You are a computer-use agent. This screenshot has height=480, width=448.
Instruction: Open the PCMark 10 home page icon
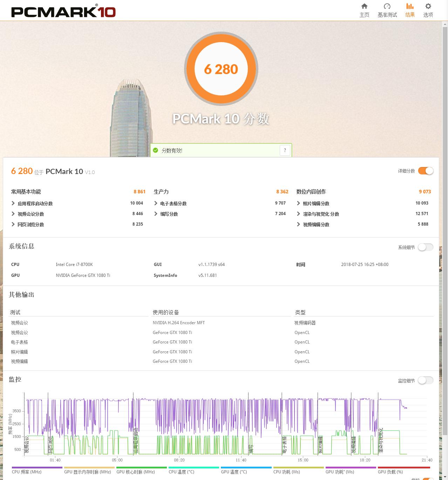click(x=364, y=10)
